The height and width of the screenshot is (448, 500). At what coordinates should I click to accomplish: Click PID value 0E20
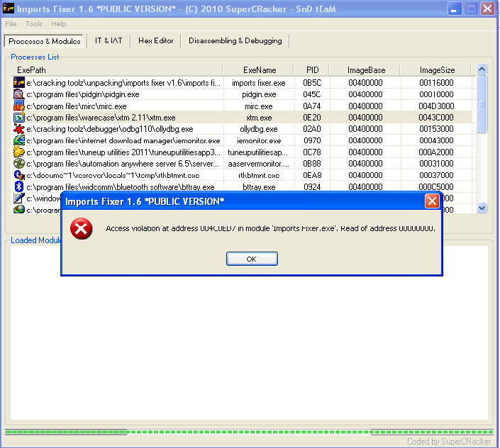click(x=312, y=118)
